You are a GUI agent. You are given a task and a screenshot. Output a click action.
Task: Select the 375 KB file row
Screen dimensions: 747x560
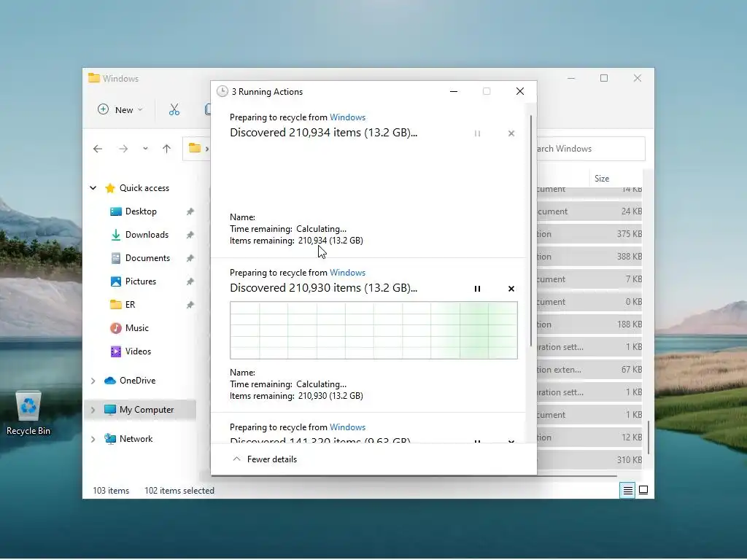tap(589, 234)
